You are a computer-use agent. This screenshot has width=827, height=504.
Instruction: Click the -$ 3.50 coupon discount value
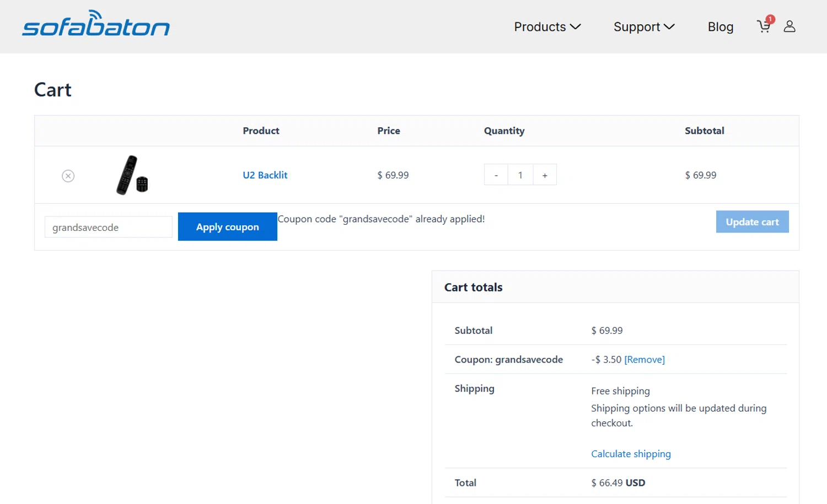606,360
